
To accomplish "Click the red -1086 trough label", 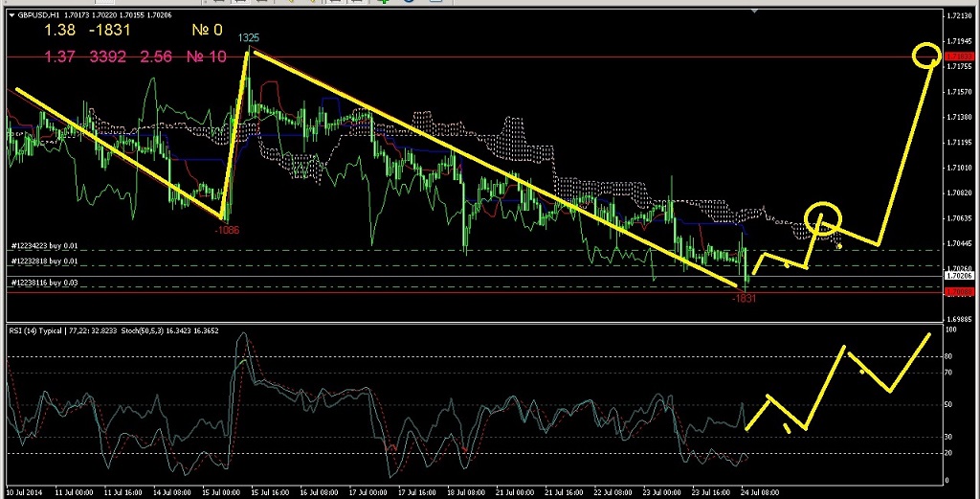I will [x=227, y=230].
